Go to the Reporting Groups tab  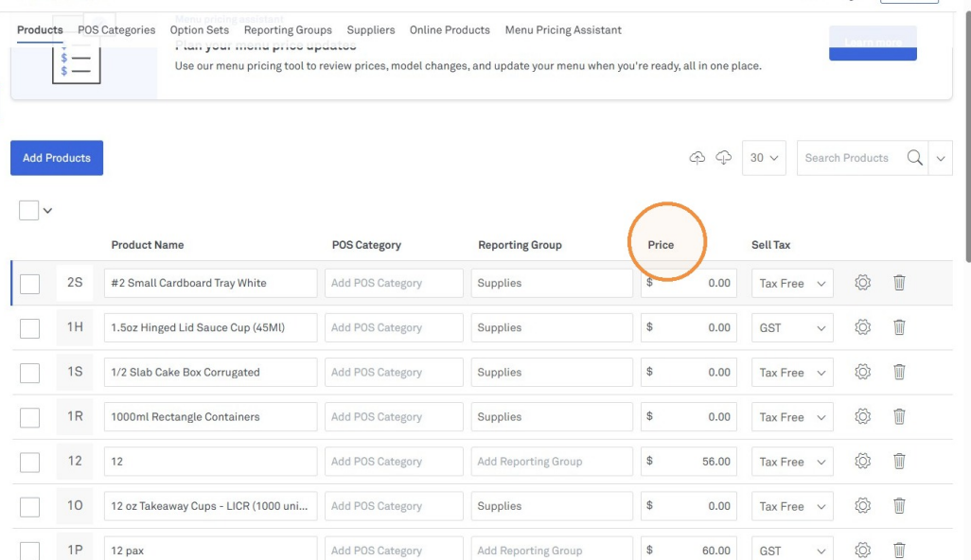pyautogui.click(x=288, y=29)
